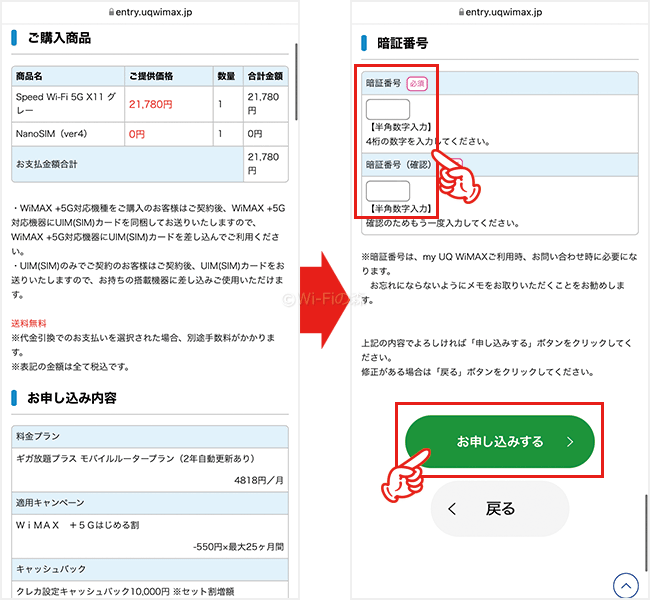Click the scroll-to-top arrow icon
The width and height of the screenshot is (650, 600).
pyautogui.click(x=626, y=585)
